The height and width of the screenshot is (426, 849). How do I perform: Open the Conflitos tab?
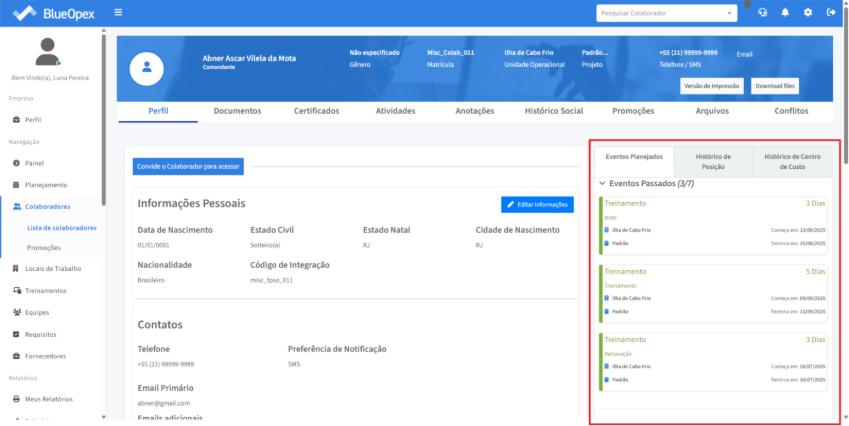(x=791, y=111)
